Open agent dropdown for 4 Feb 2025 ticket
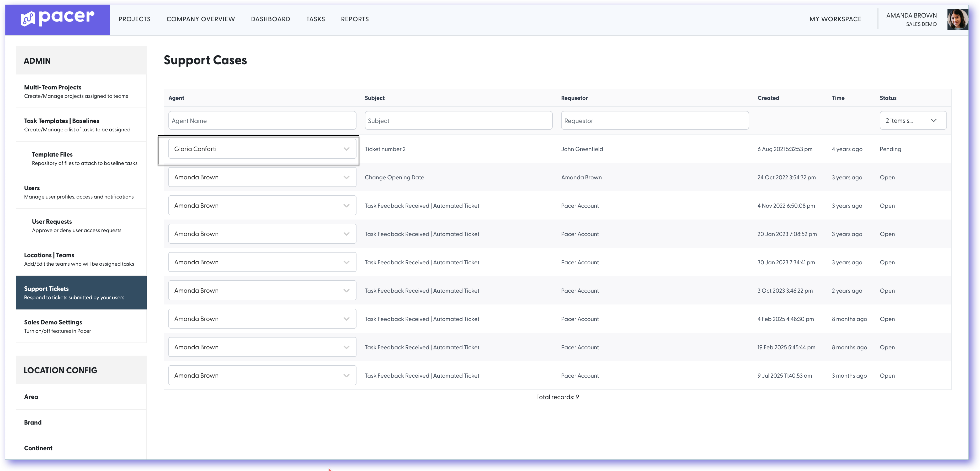Viewport: 980px width, 471px height. pyautogui.click(x=262, y=319)
